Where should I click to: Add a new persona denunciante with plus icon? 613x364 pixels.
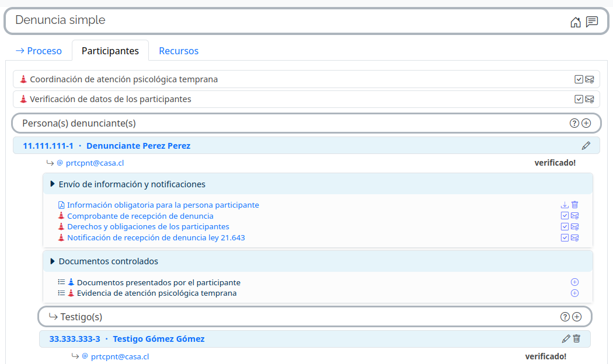click(587, 123)
